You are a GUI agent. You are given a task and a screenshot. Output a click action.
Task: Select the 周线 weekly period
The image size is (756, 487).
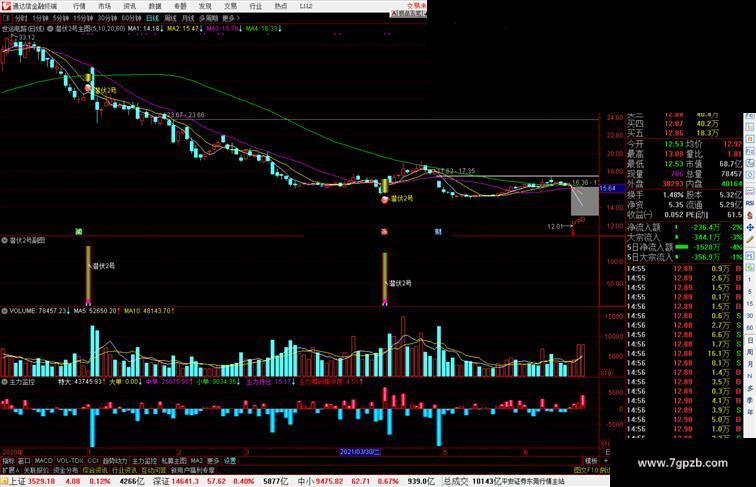(x=170, y=18)
